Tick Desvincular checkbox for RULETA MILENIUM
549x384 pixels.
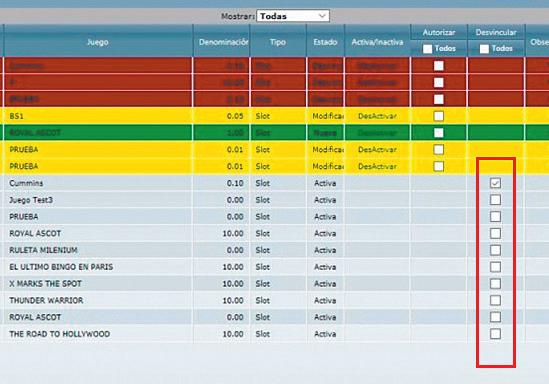495,250
